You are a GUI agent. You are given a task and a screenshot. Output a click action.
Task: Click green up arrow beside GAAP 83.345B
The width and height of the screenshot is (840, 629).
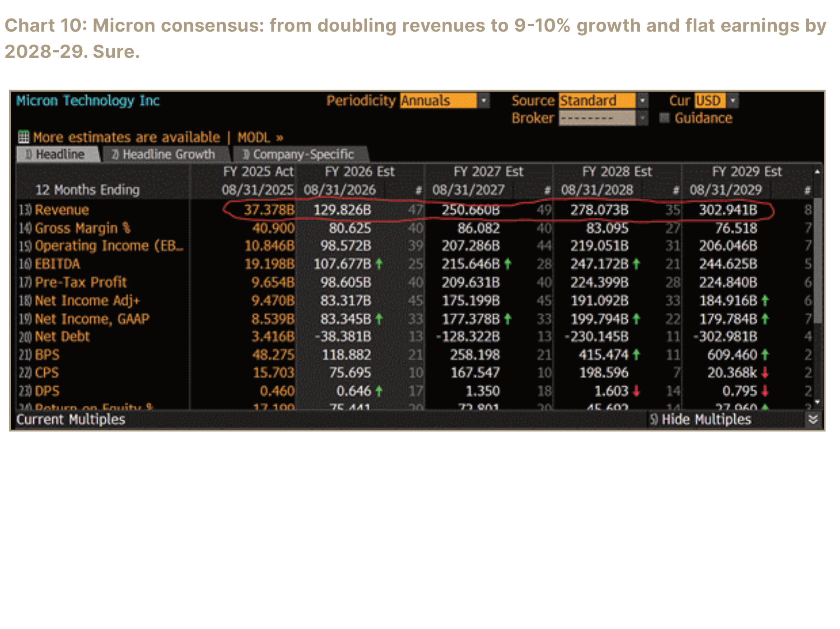coord(379,319)
